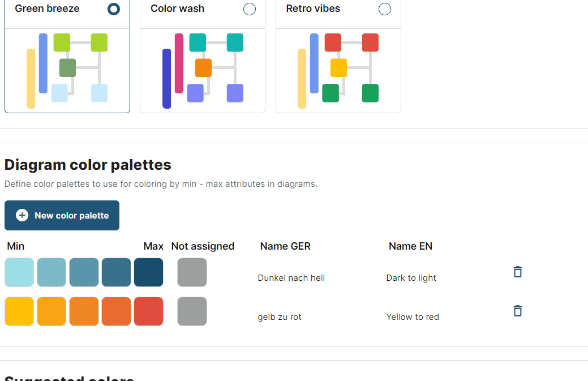Select the red Max swatch

148,311
